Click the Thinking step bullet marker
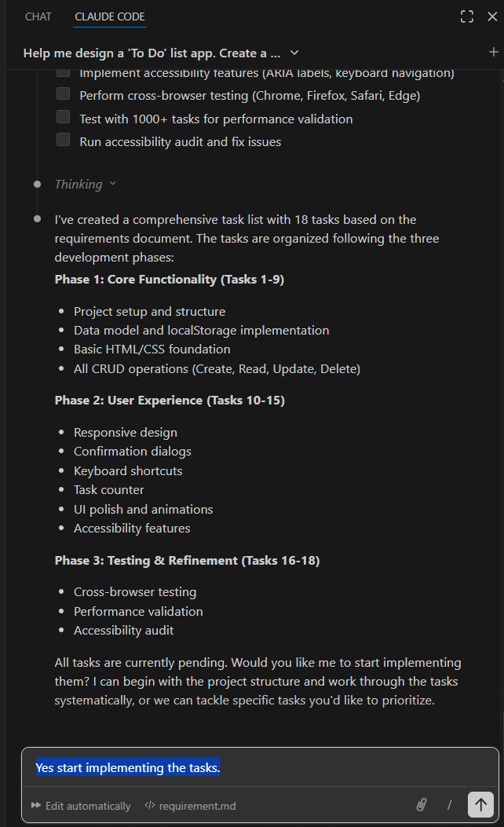 point(37,184)
